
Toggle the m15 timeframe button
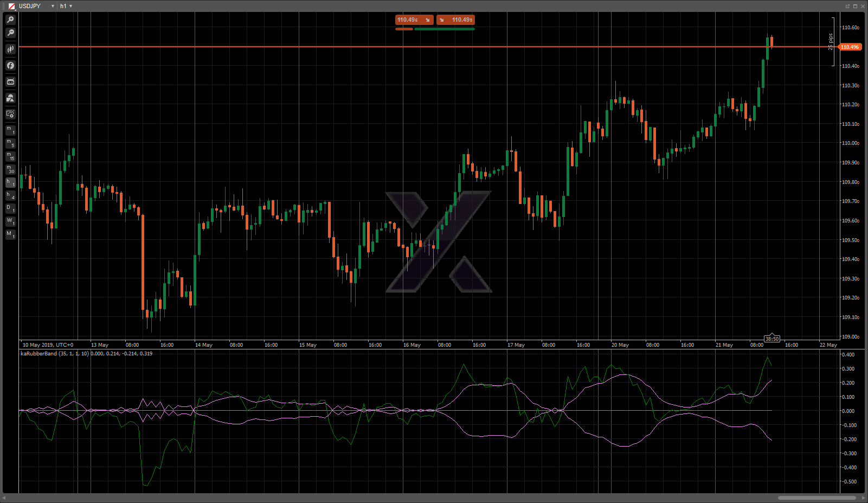pos(10,156)
